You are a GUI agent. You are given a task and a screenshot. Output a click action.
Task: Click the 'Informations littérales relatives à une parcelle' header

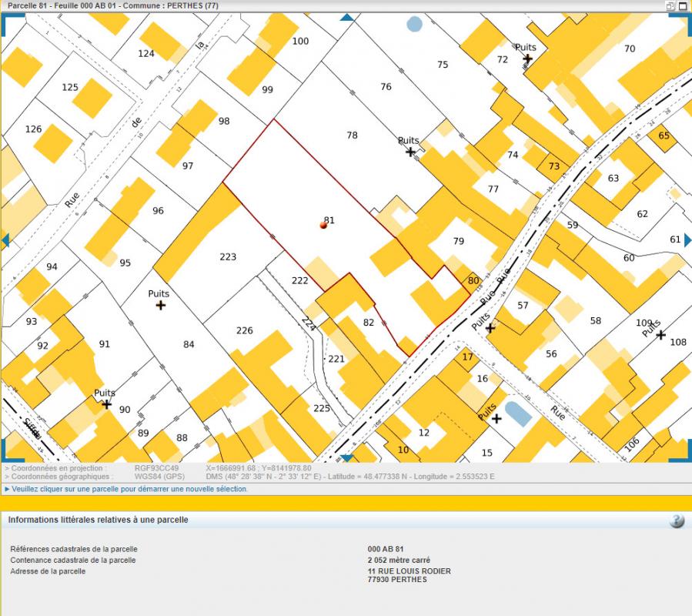pos(99,521)
